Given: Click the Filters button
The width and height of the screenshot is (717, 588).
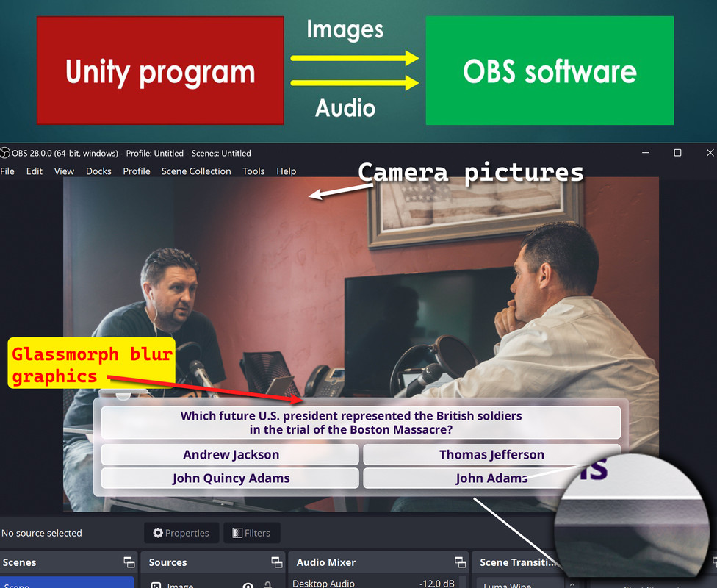Looking at the screenshot, I should point(251,533).
